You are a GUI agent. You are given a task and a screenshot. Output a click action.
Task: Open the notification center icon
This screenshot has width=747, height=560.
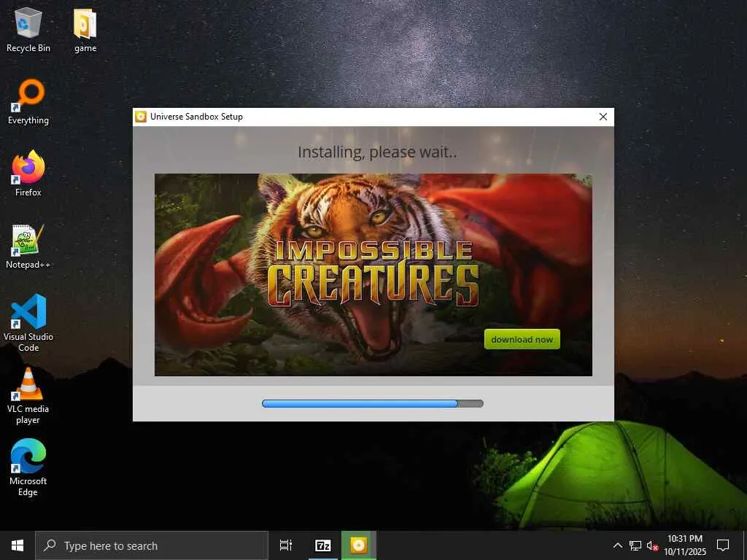pos(723,545)
